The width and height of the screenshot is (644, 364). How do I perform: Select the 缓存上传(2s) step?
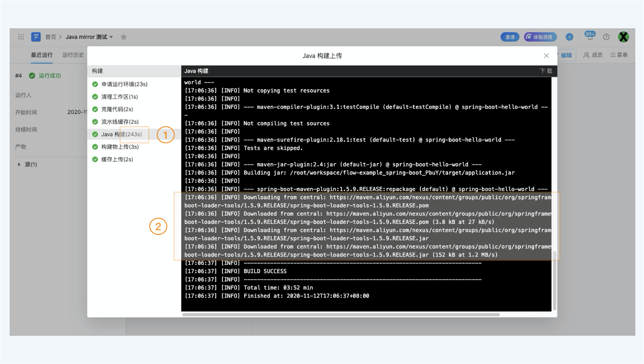[134, 159]
